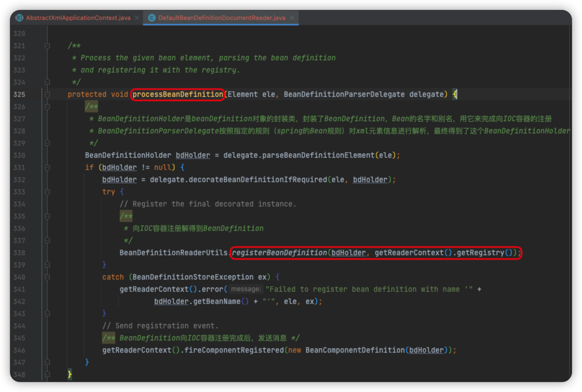This screenshot has width=582, height=392.
Task: Click line number 325 in gutter
Action: coord(19,94)
